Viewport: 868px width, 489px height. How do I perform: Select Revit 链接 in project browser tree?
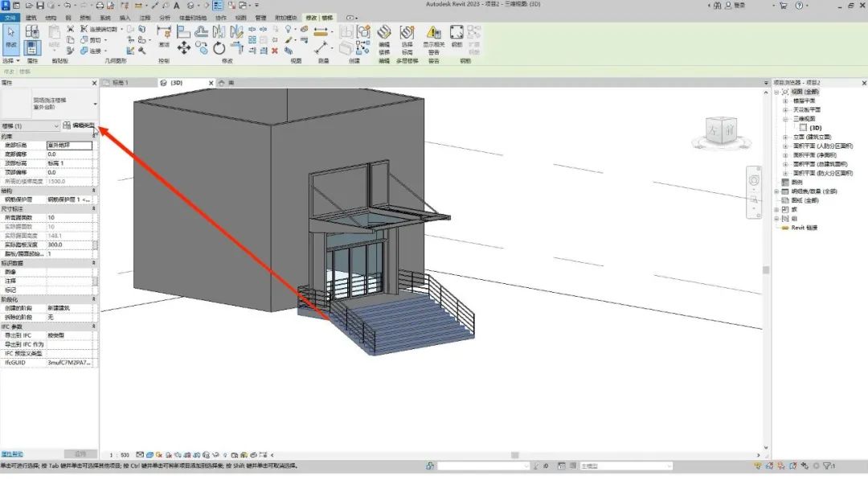coord(804,228)
